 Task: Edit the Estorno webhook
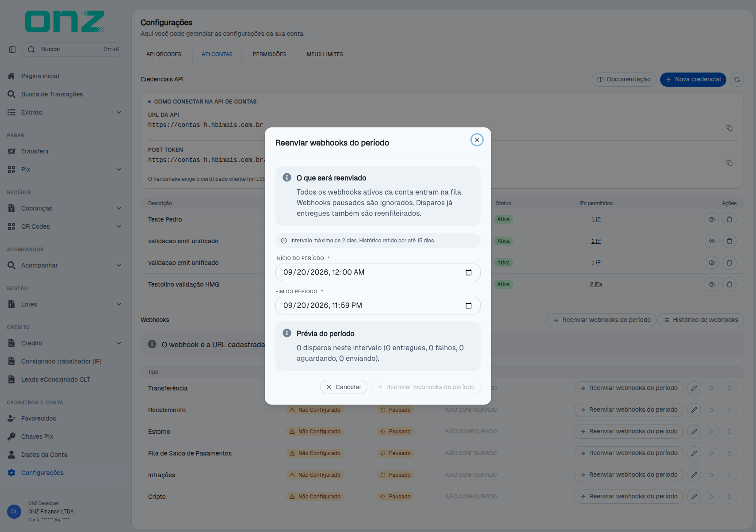pyautogui.click(x=694, y=432)
